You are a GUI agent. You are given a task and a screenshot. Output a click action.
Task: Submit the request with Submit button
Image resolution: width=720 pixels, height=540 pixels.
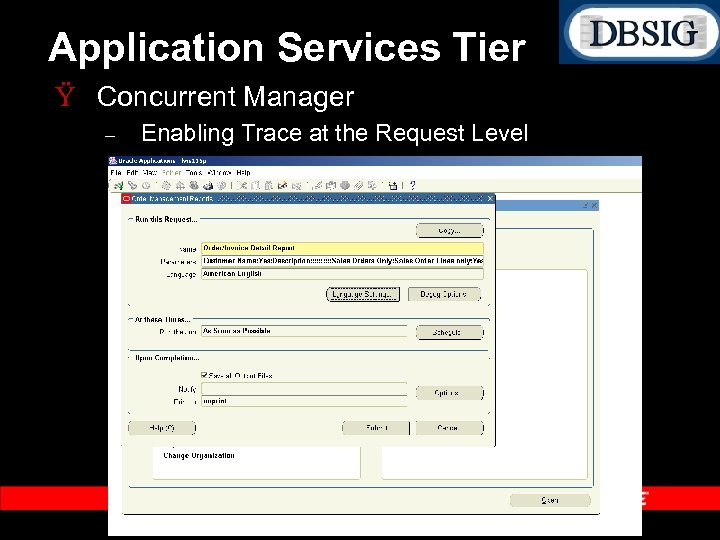pos(376,428)
